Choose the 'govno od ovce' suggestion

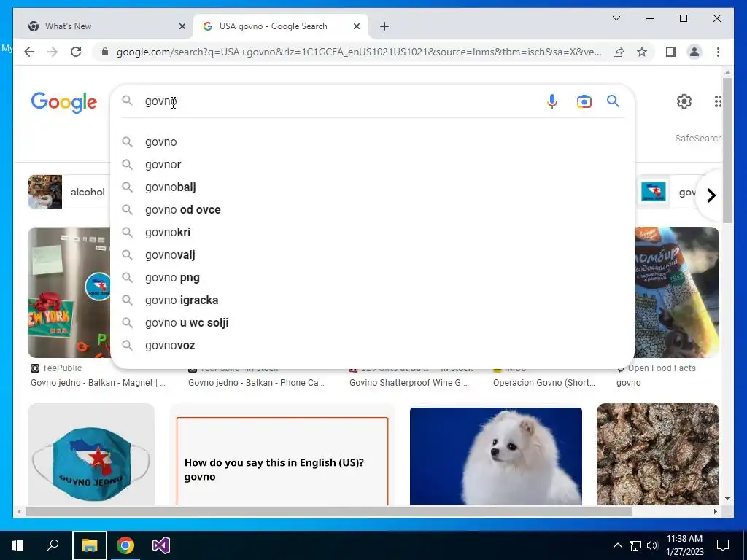tap(372, 209)
